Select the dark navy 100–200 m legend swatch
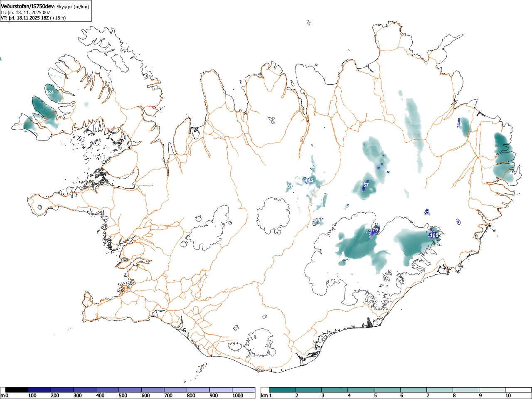532x399 pixels. click(39, 390)
